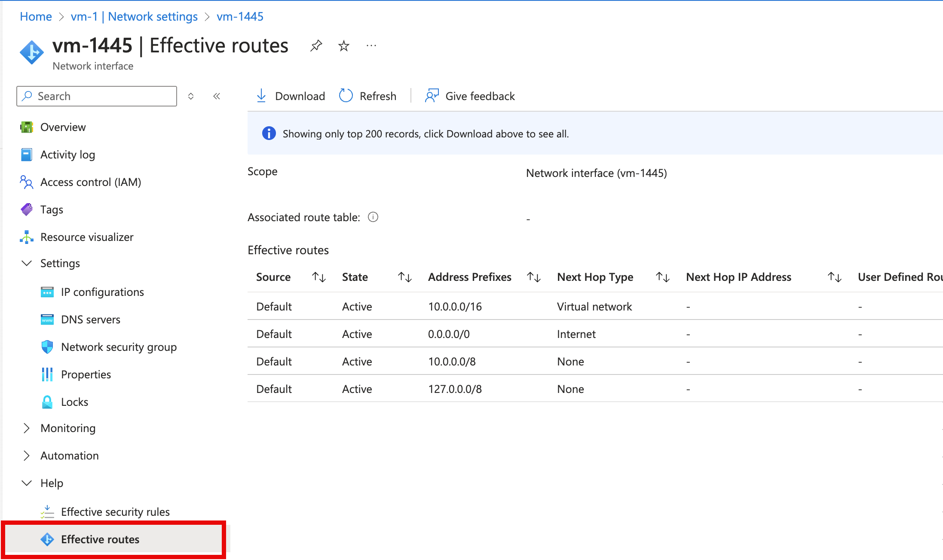Pin the vm-1445 blade to dashboard
Image resolution: width=943 pixels, height=560 pixels.
tap(316, 46)
